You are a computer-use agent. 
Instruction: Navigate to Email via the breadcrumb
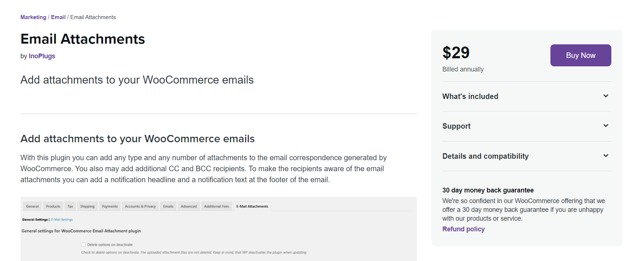tap(58, 17)
